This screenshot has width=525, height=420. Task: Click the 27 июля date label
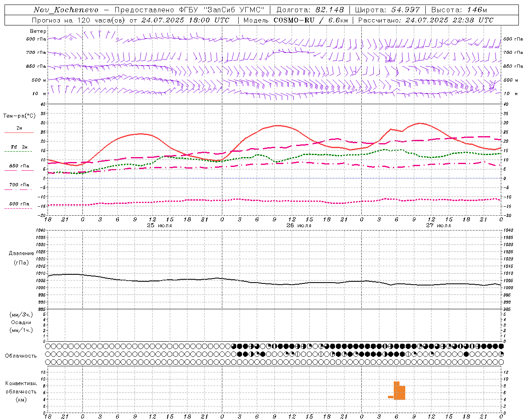438,226
